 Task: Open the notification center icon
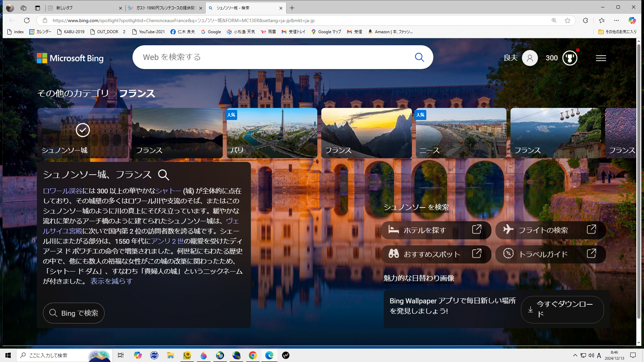pyautogui.click(x=633, y=355)
